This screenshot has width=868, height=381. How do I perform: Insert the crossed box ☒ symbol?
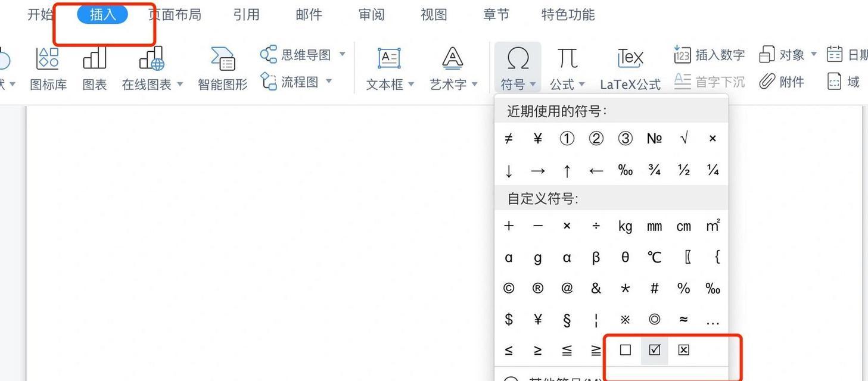(x=683, y=350)
